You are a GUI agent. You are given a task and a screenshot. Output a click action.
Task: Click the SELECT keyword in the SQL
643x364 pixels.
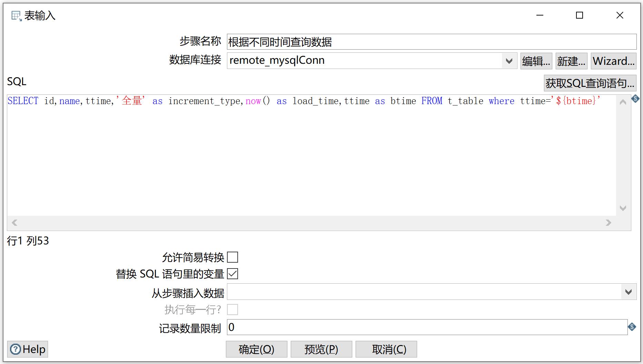pyautogui.click(x=23, y=101)
